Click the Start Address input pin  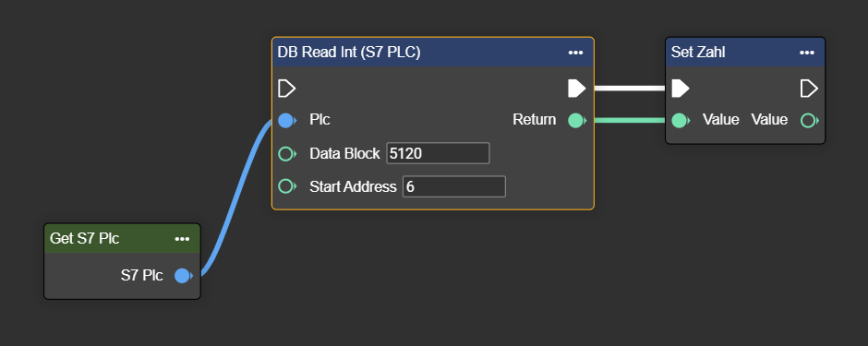[287, 186]
